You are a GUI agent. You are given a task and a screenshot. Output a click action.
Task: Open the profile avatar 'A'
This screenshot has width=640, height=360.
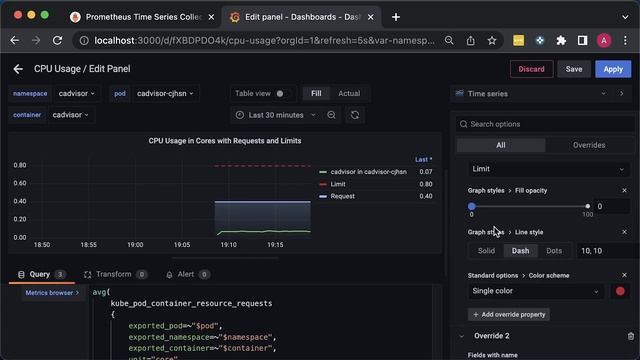click(x=604, y=40)
